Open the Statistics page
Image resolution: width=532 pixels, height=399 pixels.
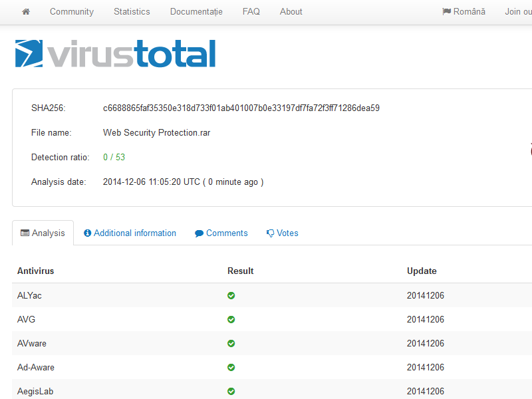[x=132, y=11]
